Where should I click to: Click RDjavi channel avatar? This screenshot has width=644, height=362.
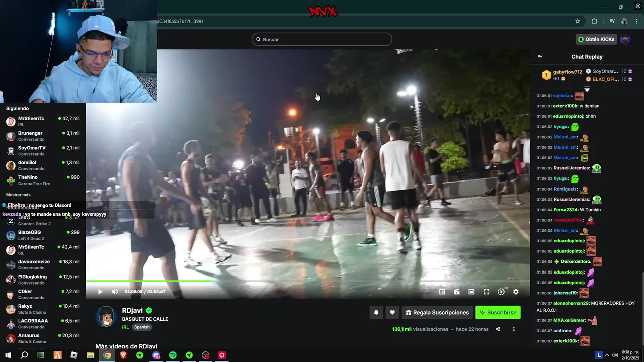pyautogui.click(x=106, y=316)
